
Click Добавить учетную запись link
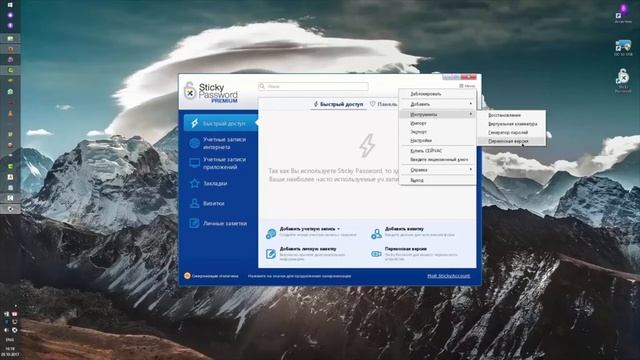point(307,229)
